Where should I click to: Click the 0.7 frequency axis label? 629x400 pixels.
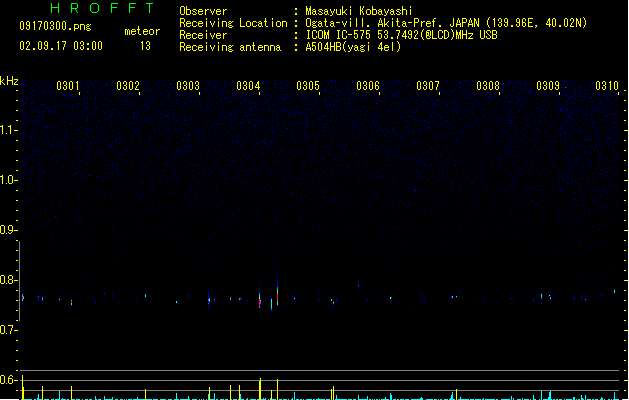[x=8, y=330]
